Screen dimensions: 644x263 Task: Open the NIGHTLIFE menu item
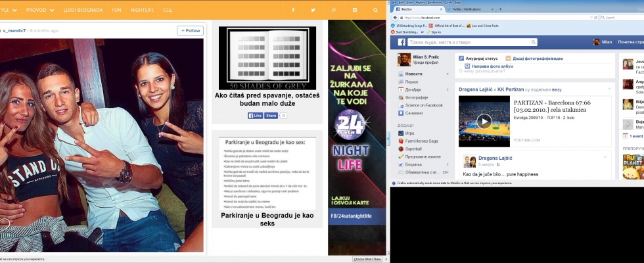coord(141,11)
